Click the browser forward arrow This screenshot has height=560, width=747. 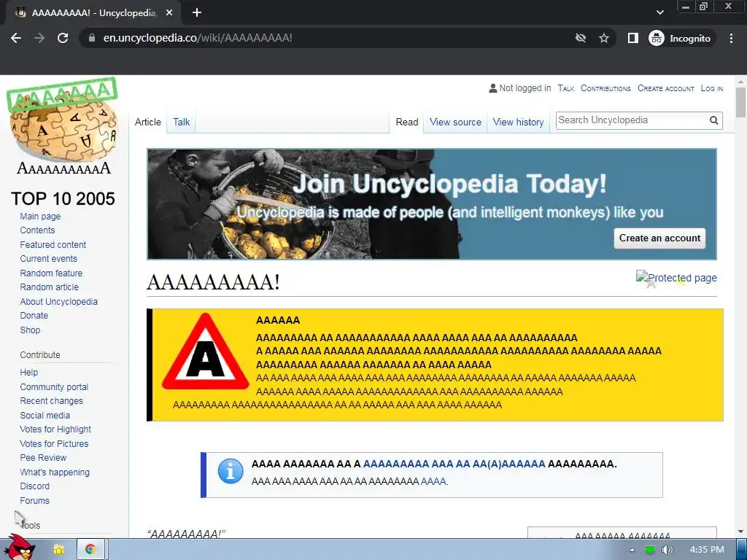click(39, 38)
